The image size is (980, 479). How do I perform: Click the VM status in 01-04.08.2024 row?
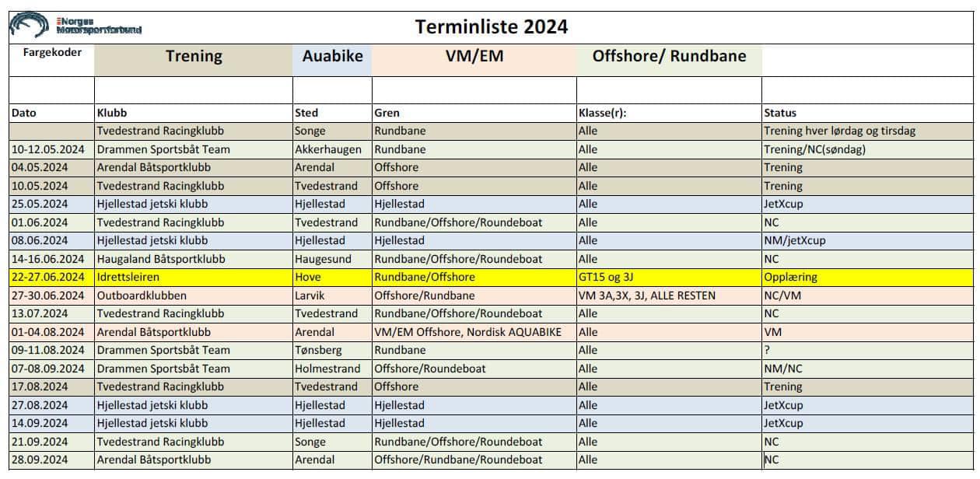[x=868, y=332]
